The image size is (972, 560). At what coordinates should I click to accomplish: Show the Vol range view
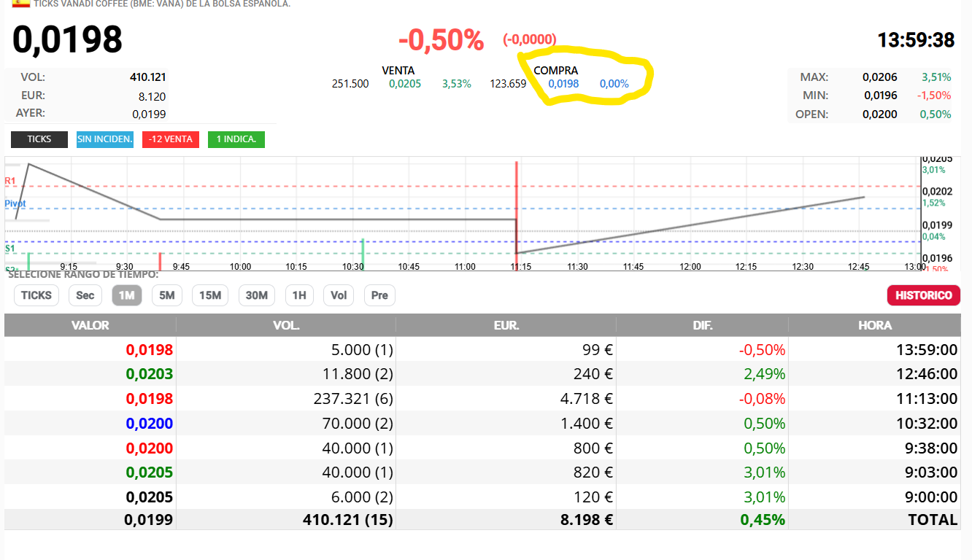[x=339, y=295]
